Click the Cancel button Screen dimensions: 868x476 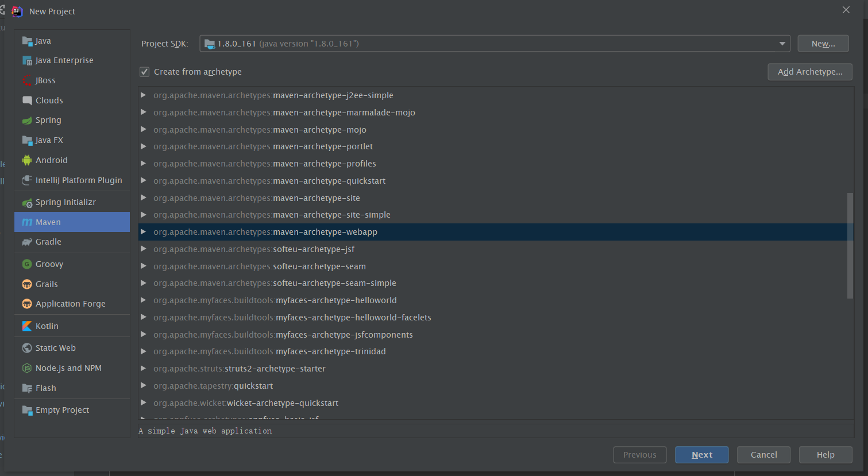[764, 455]
